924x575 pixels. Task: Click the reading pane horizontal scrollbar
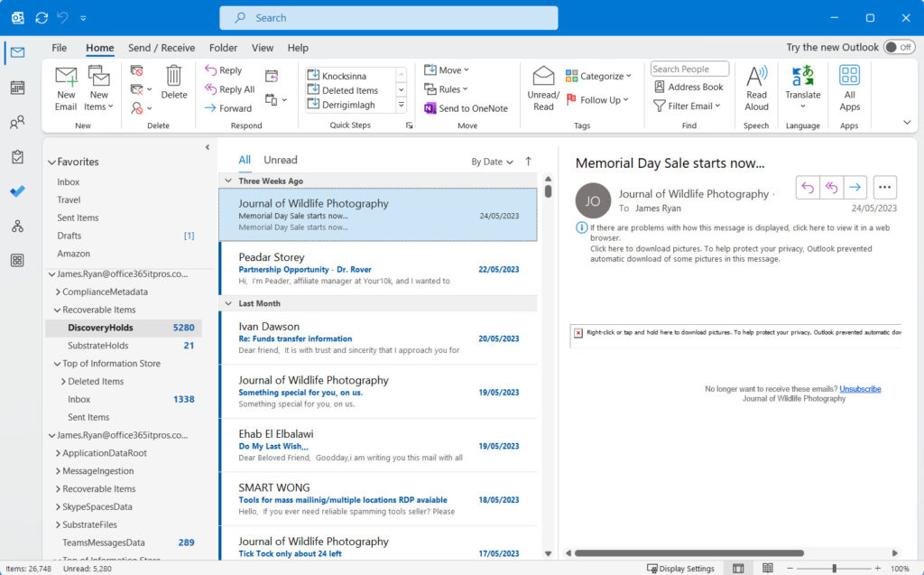[x=688, y=553]
